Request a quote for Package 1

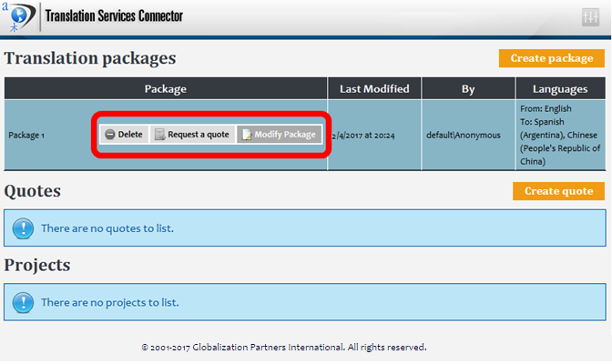pyautogui.click(x=192, y=134)
